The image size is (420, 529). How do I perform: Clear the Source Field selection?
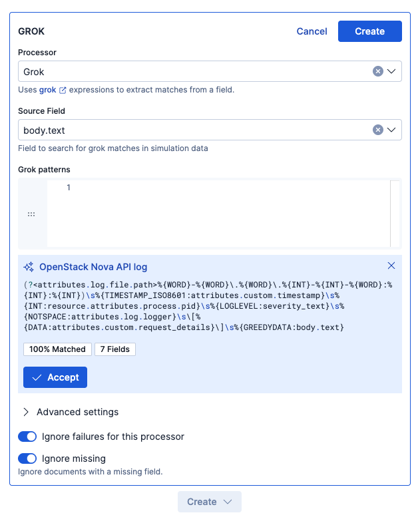pos(377,130)
